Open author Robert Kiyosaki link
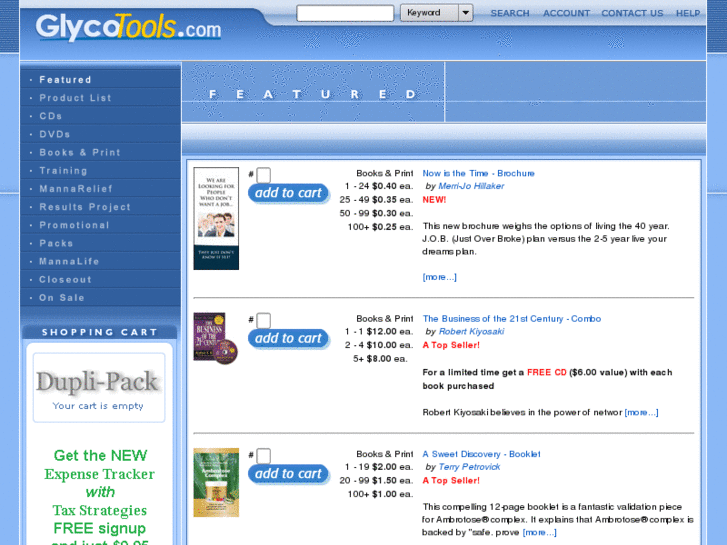 coord(472,332)
